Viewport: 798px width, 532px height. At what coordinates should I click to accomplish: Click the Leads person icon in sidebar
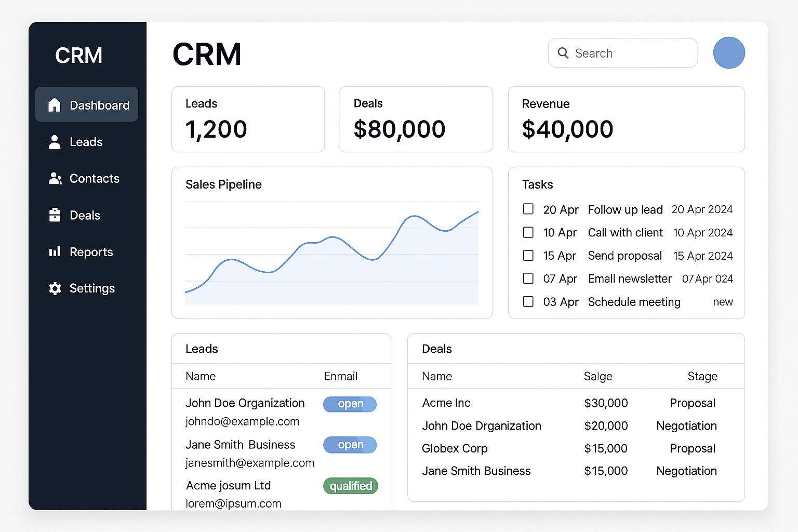(55, 142)
